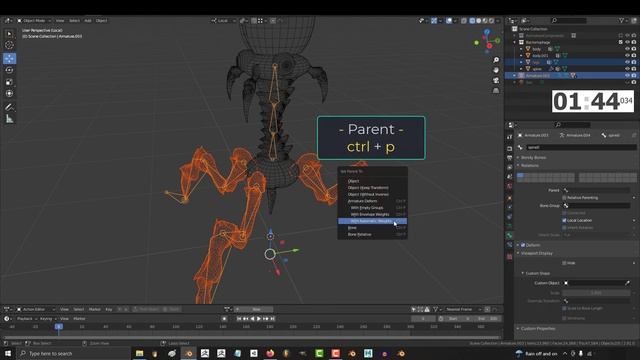Viewport: 640px width, 360px height.
Task: Open the Add menu in viewport header
Action: [x=88, y=20]
